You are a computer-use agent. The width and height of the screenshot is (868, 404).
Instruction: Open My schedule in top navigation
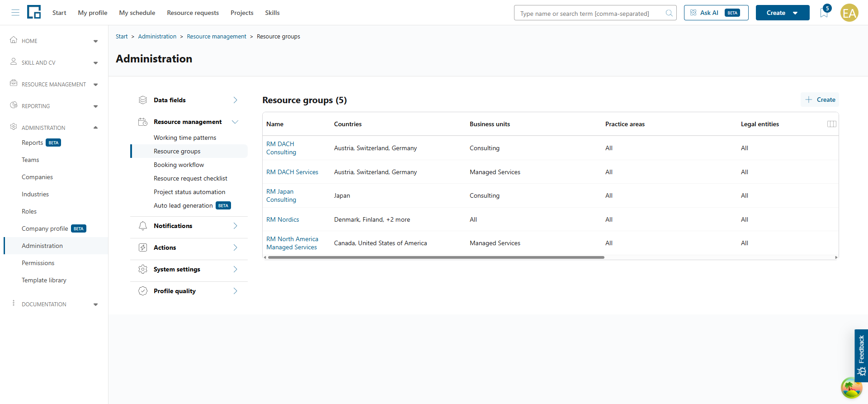[137, 13]
